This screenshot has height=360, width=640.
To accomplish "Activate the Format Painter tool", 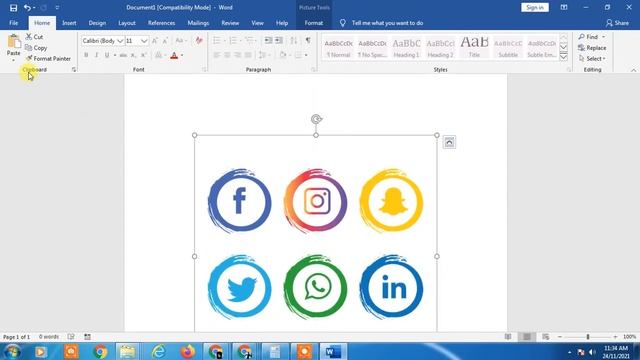I will pyautogui.click(x=48, y=59).
